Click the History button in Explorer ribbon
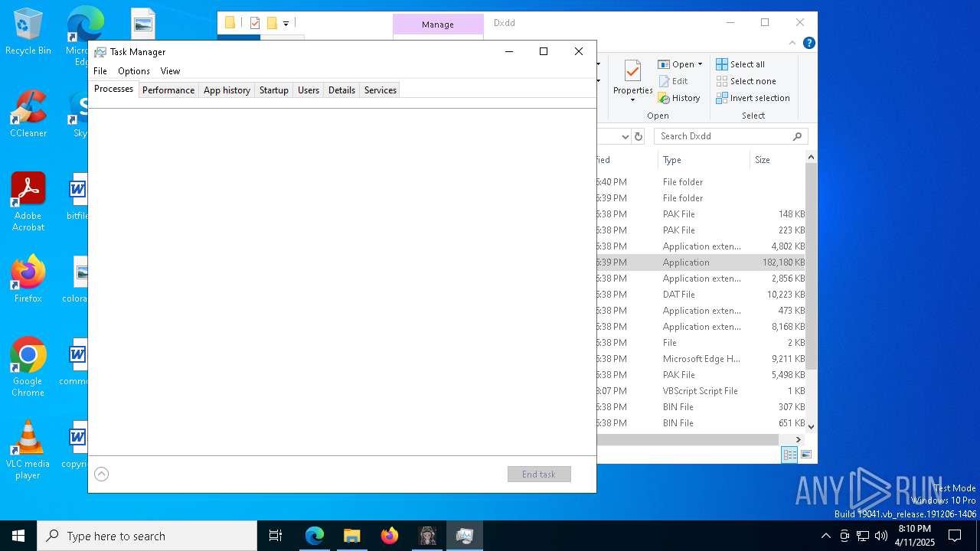980x551 pixels. [679, 98]
